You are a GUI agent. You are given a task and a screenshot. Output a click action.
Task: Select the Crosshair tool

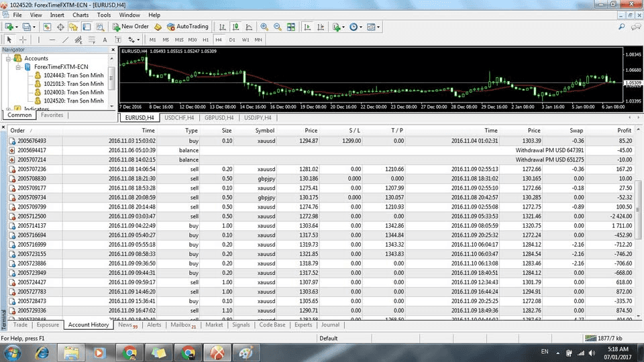(23, 40)
